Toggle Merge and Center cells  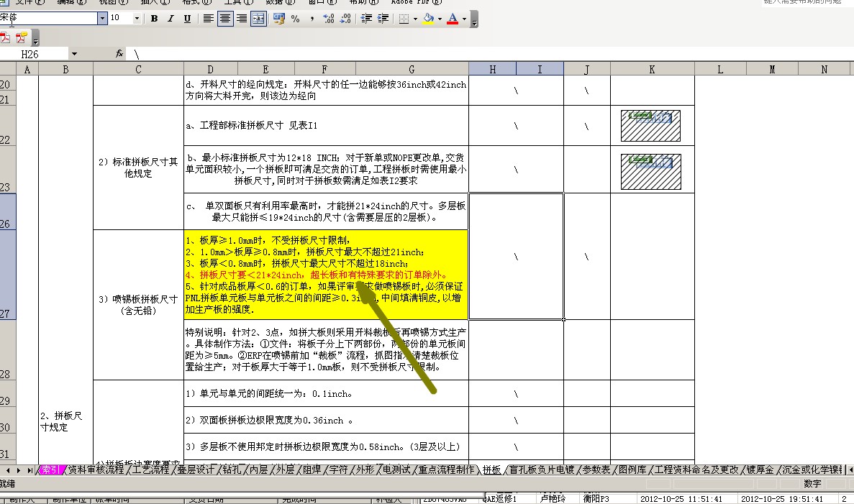(258, 19)
